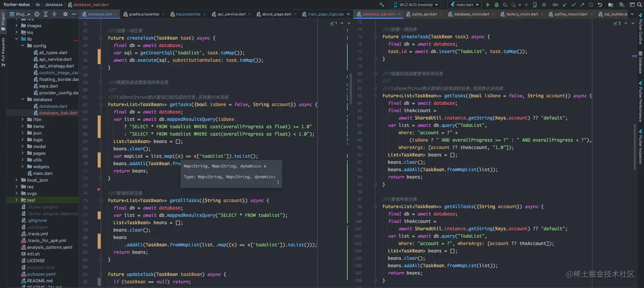
Task: Open the Pull Requests tool window
Action: point(3,52)
